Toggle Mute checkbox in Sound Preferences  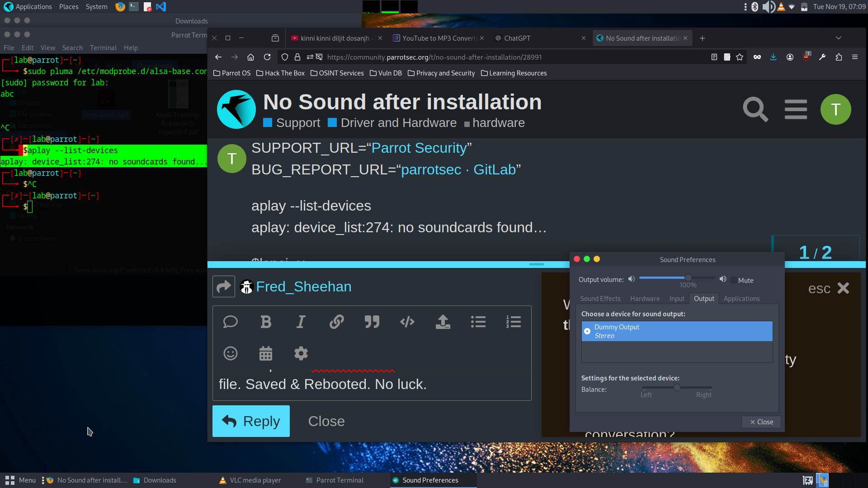pyautogui.click(x=734, y=281)
